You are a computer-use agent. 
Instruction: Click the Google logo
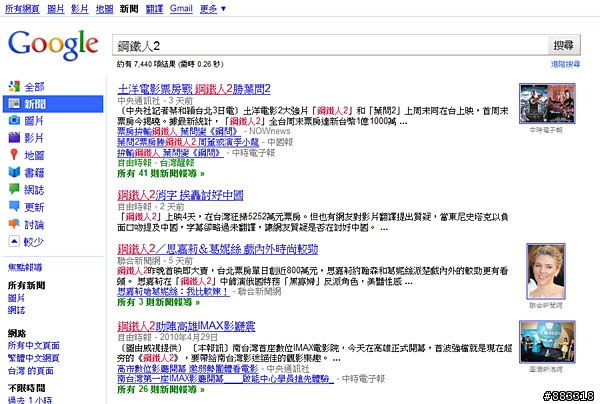coord(53,45)
